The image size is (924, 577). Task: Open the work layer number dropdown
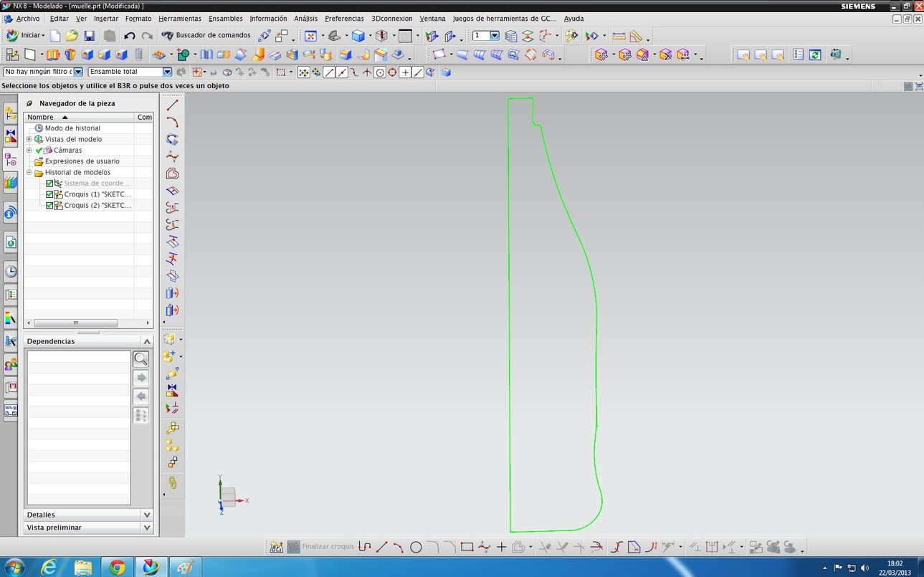[494, 35]
